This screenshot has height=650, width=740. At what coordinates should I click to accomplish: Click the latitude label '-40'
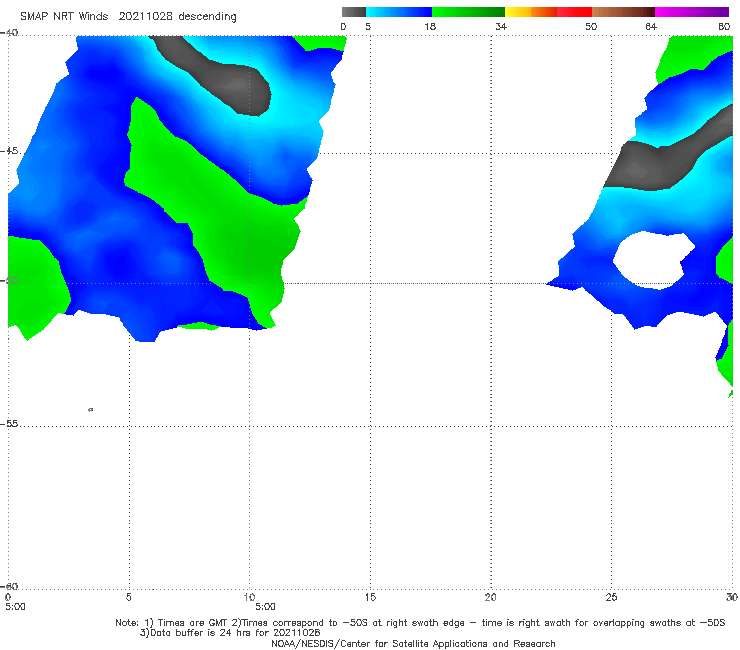coord(9,33)
